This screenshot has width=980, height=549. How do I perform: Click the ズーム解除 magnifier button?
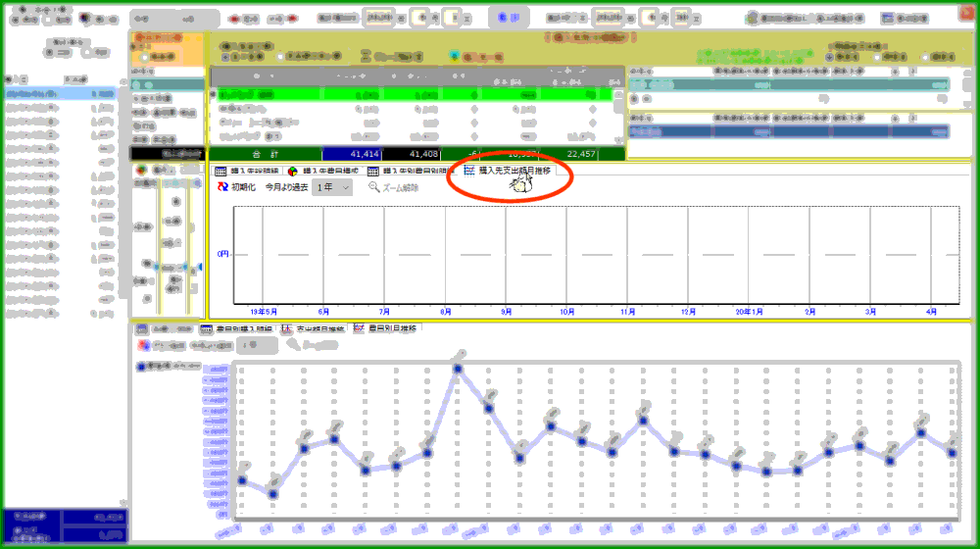(x=394, y=187)
